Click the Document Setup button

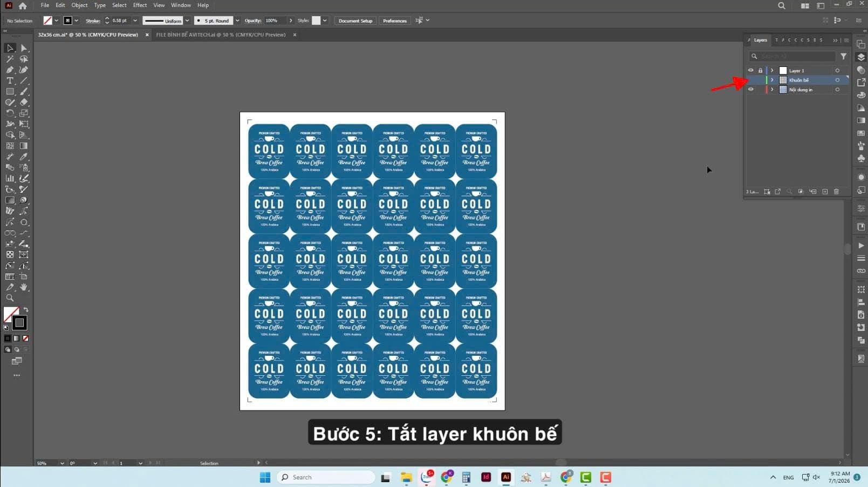356,21
